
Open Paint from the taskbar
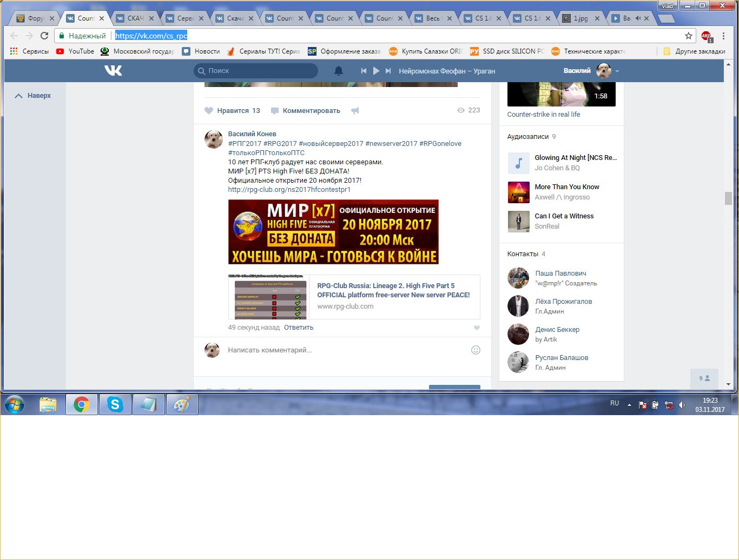point(182,404)
